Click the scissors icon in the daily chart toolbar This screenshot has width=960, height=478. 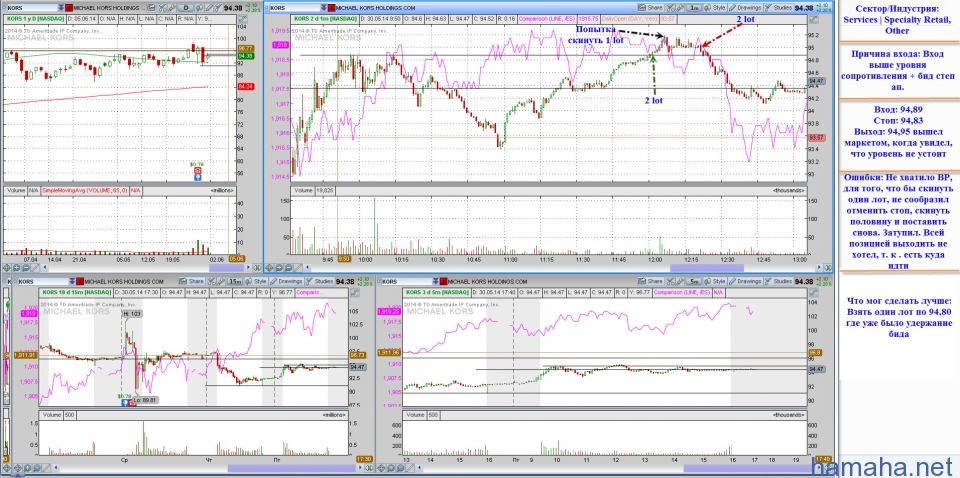(x=162, y=7)
